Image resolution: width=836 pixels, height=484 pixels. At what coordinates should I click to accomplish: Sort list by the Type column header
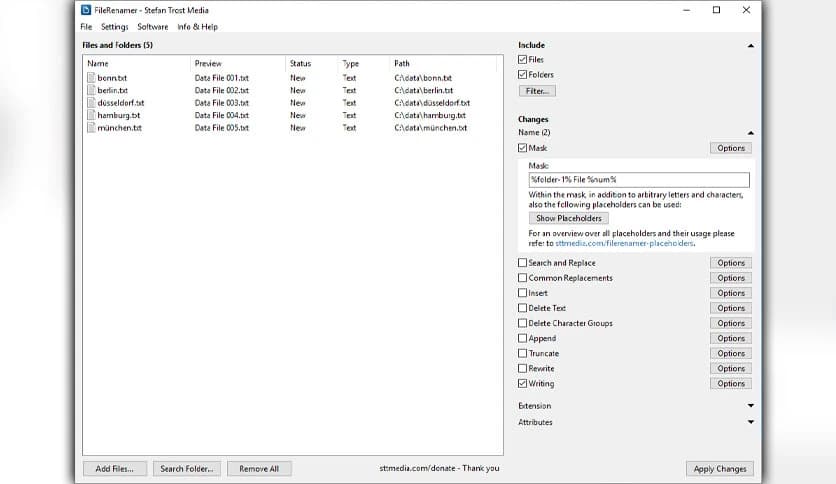(350, 63)
